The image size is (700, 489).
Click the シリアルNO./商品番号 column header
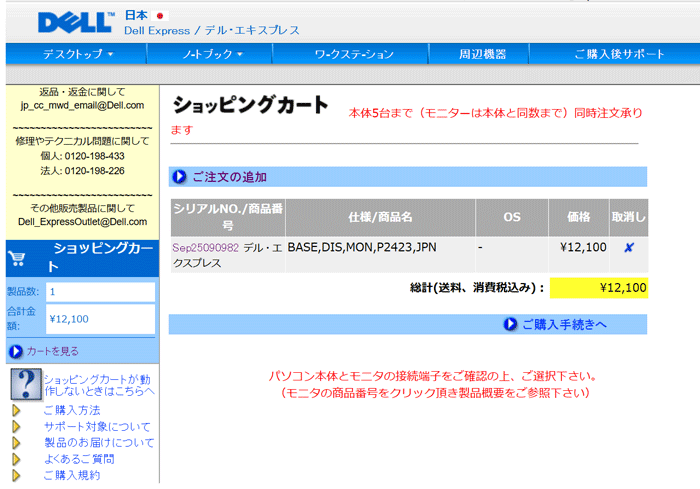[228, 217]
